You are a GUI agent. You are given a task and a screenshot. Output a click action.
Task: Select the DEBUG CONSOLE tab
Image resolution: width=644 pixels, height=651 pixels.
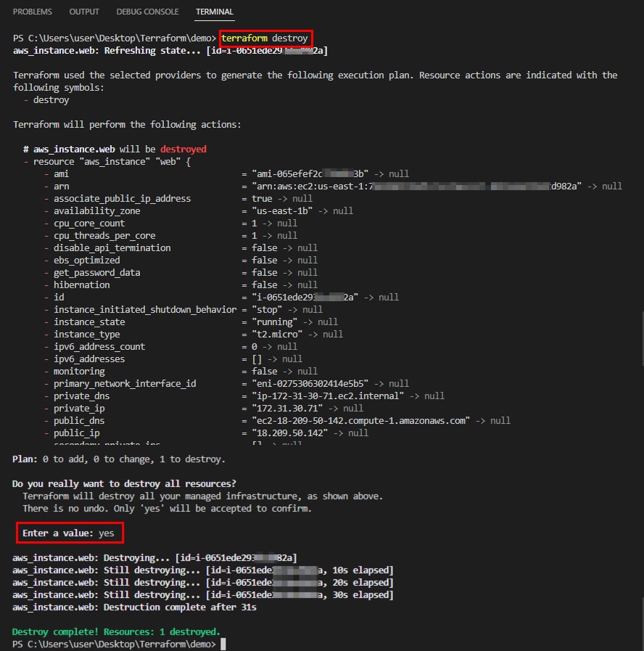click(148, 12)
